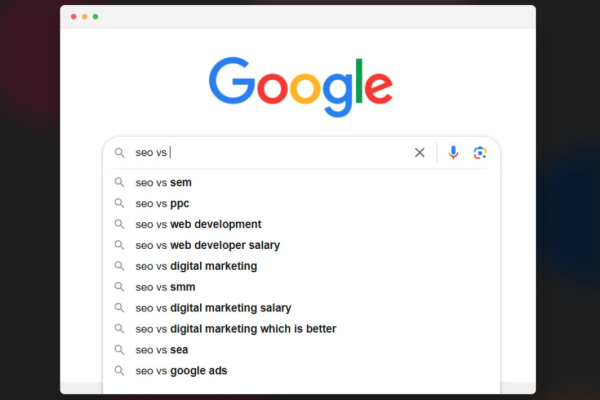
Task: Click magnifier icon beside 'seo vs ppc'
Action: (x=119, y=203)
